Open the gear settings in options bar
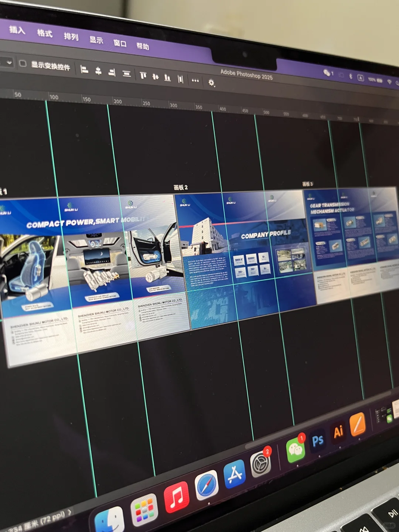The height and width of the screenshot is (532, 399). pyautogui.click(x=211, y=83)
